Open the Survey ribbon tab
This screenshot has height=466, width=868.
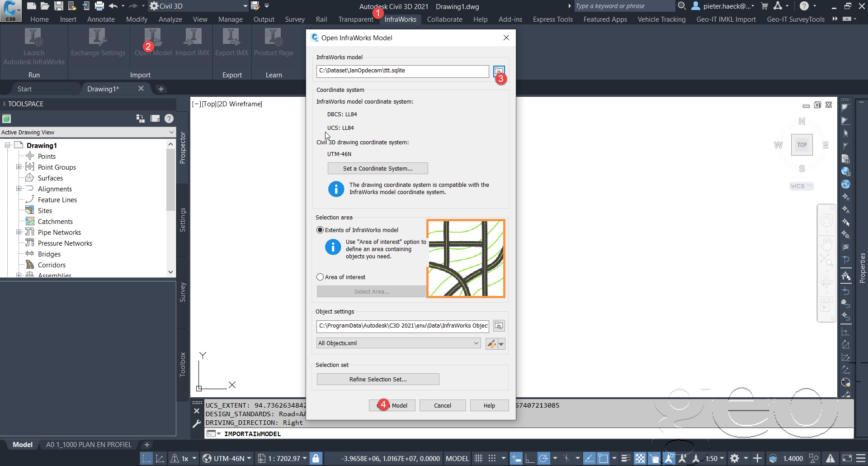click(x=295, y=19)
